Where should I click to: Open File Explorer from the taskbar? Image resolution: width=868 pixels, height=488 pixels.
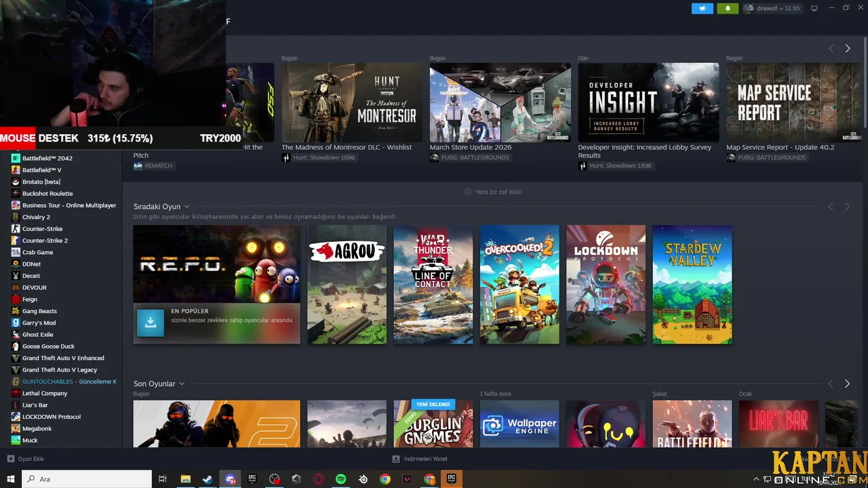185,479
